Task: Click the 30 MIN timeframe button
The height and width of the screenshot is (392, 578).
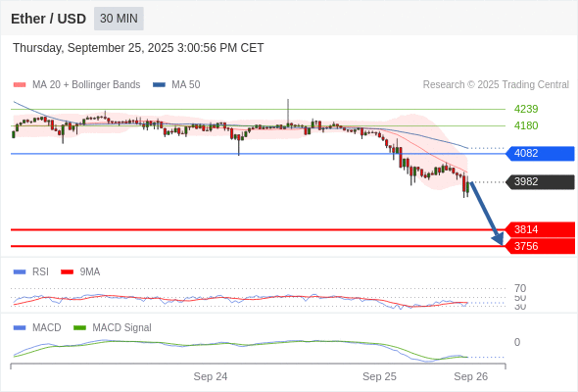Action: point(119,19)
